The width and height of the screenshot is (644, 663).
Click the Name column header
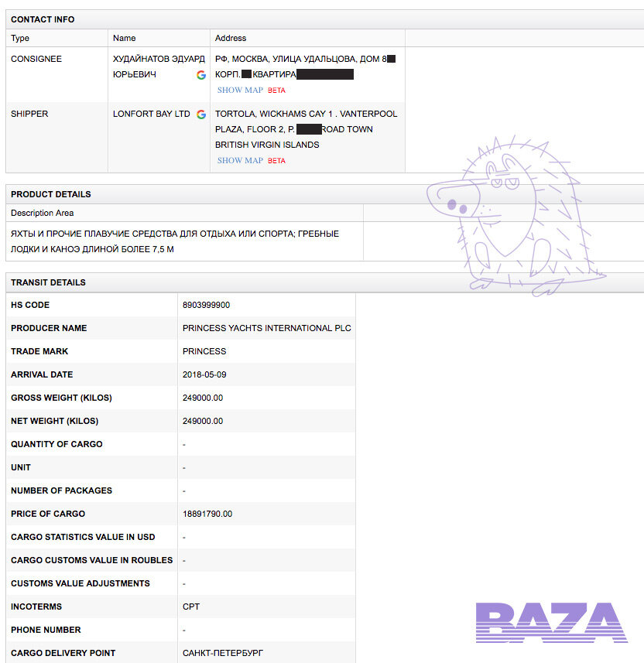(124, 38)
